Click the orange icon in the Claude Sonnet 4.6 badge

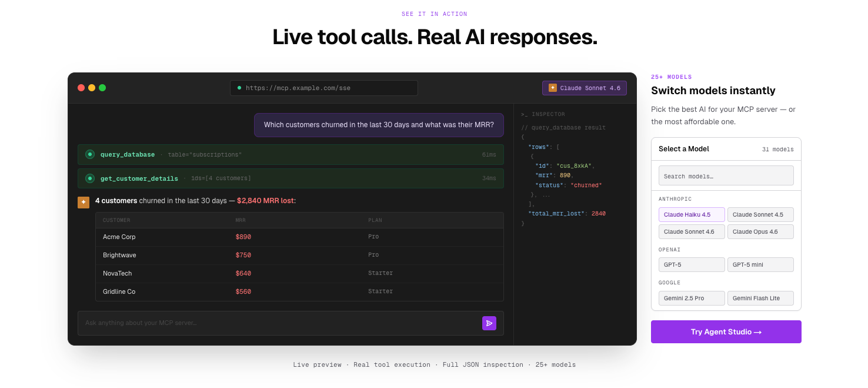click(x=553, y=88)
